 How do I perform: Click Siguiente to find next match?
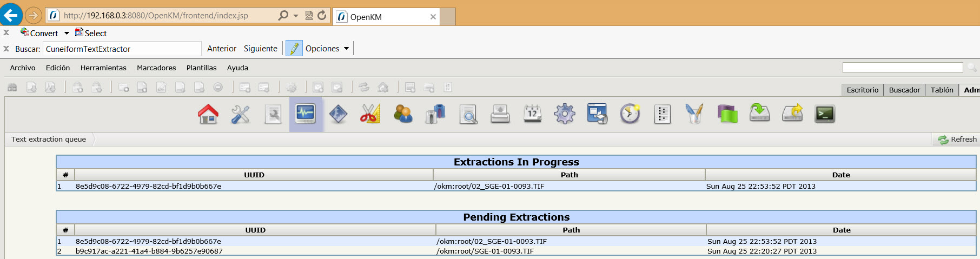click(260, 49)
